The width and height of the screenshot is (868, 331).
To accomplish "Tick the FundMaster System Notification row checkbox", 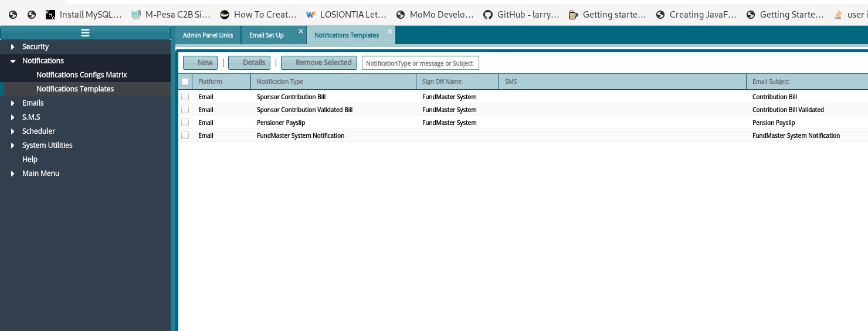I will tap(185, 136).
